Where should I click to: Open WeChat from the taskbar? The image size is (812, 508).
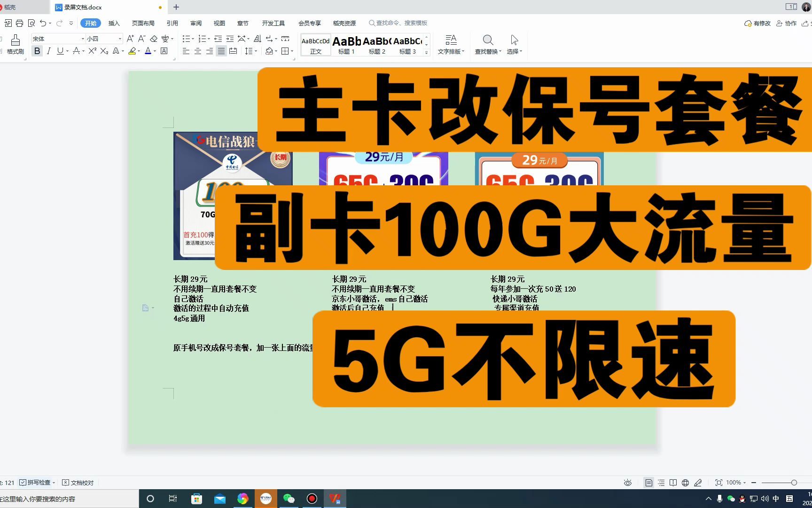click(289, 499)
